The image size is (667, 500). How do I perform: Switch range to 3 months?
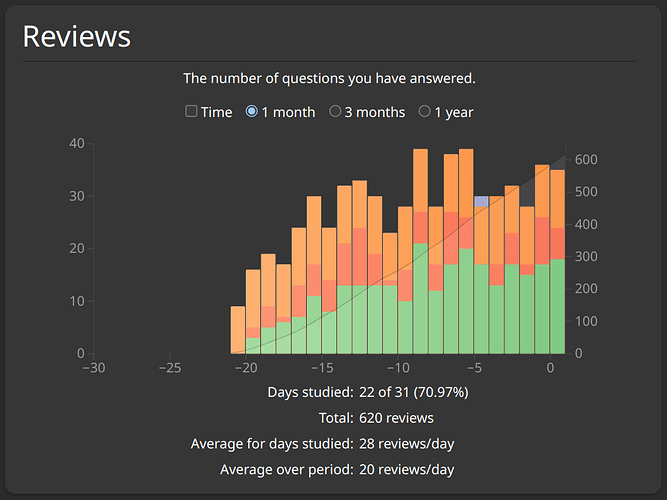(x=336, y=112)
